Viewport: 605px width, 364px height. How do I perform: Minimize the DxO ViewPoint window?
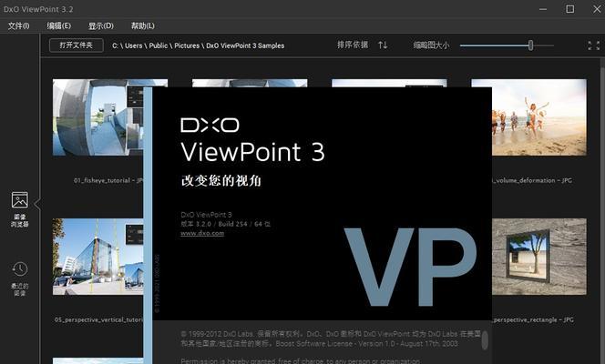(543, 9)
